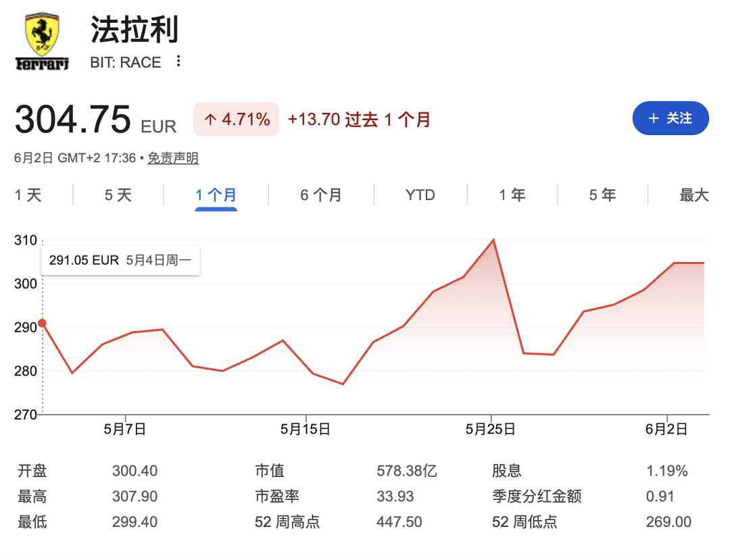Select the 1 年 range tab
Image resolution: width=730 pixels, height=560 pixels.
[512, 195]
